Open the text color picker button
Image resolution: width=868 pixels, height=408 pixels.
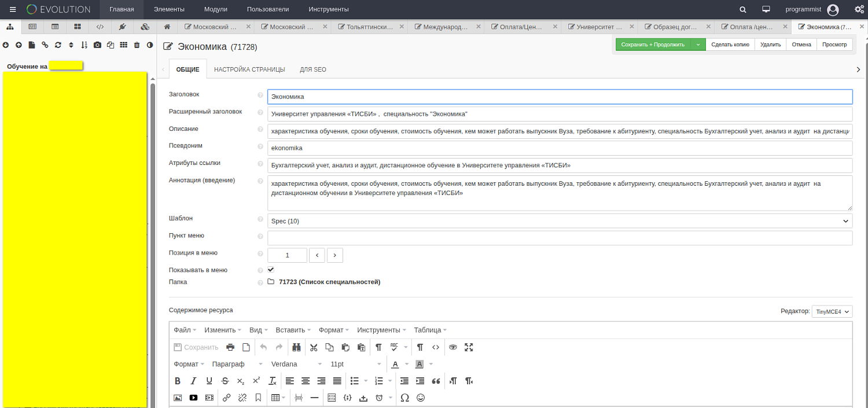pos(395,364)
